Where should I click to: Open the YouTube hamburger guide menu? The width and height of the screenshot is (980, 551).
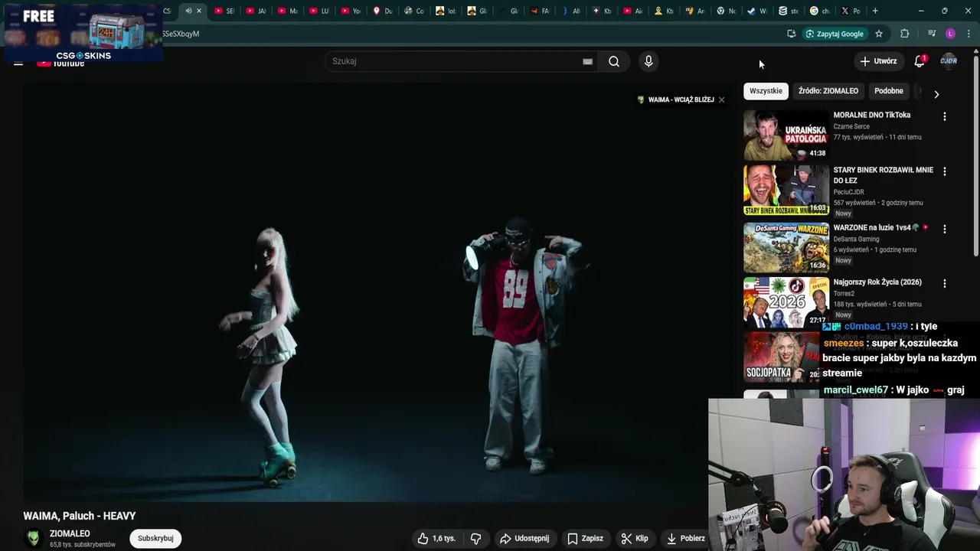18,63
